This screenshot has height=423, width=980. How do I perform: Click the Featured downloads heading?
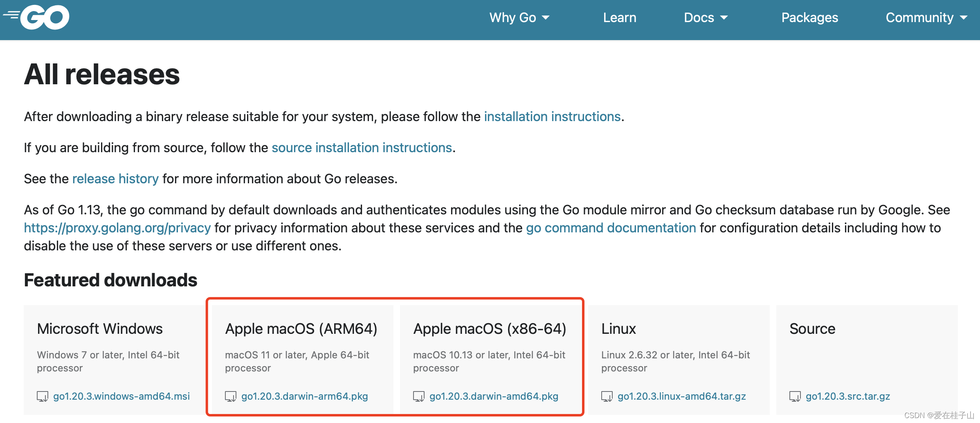[110, 280]
